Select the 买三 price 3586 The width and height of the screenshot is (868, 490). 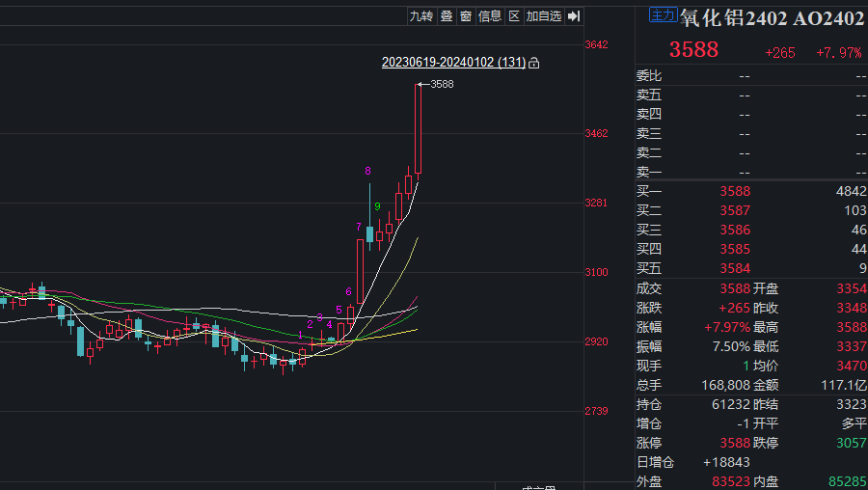[x=735, y=230]
